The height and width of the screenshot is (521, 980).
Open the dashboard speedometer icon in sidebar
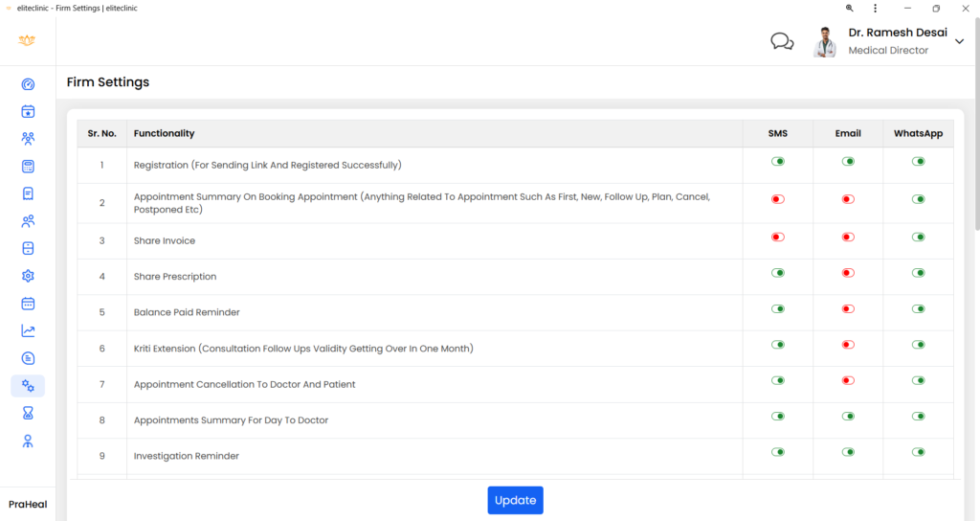point(28,84)
